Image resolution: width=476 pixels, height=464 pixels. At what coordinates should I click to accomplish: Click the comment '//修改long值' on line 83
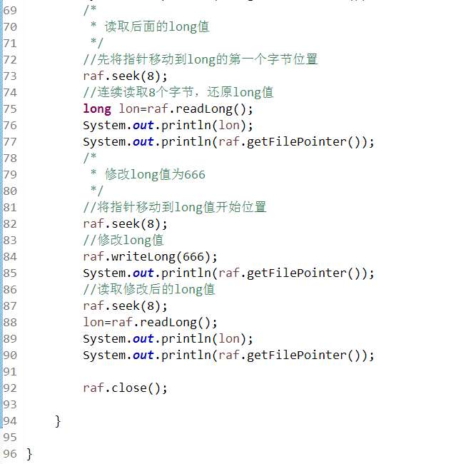point(123,240)
